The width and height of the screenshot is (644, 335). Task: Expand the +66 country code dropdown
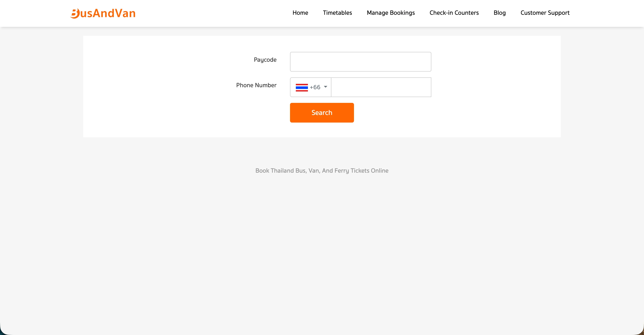[x=311, y=87]
